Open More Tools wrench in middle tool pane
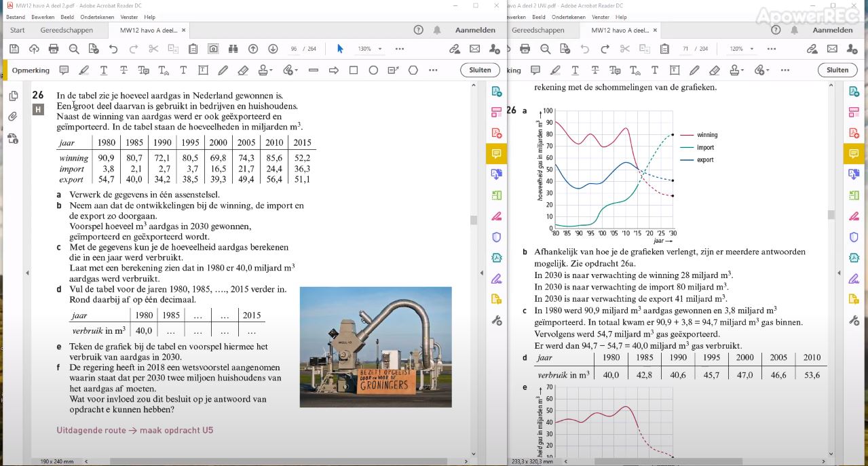Image resolution: width=868 pixels, height=466 pixels. pyautogui.click(x=496, y=320)
